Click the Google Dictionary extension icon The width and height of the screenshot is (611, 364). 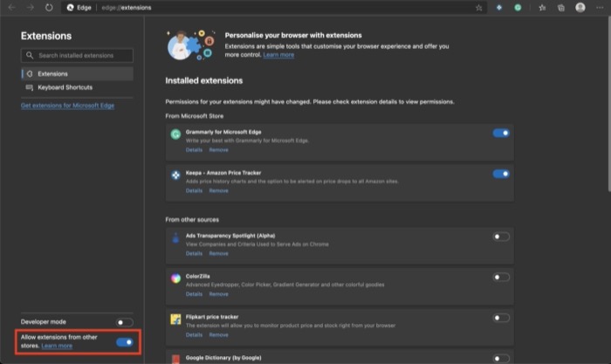(175, 359)
